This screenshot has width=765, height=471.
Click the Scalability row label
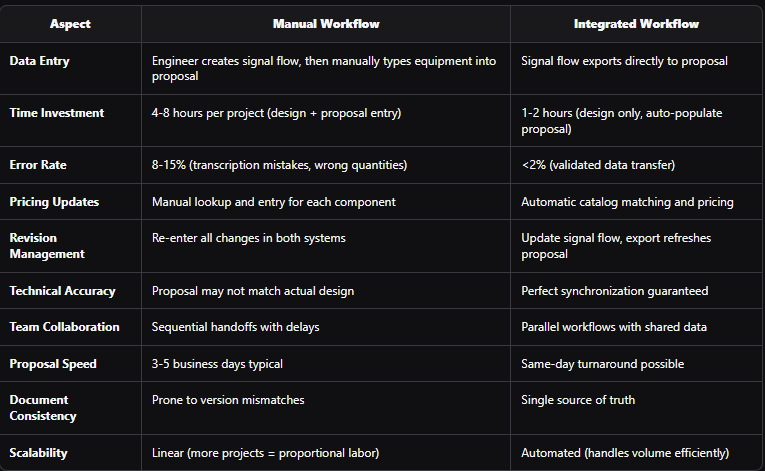tap(39, 453)
